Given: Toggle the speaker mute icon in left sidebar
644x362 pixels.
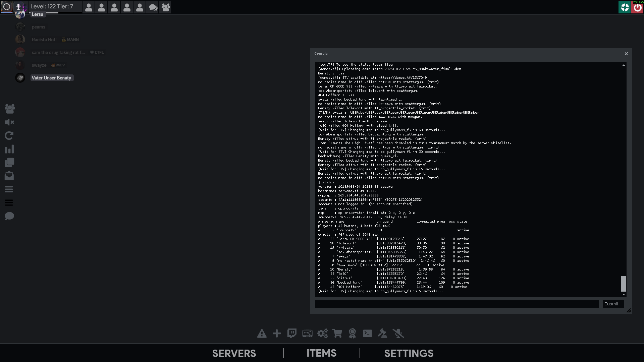Looking at the screenshot, I should pos(9,122).
